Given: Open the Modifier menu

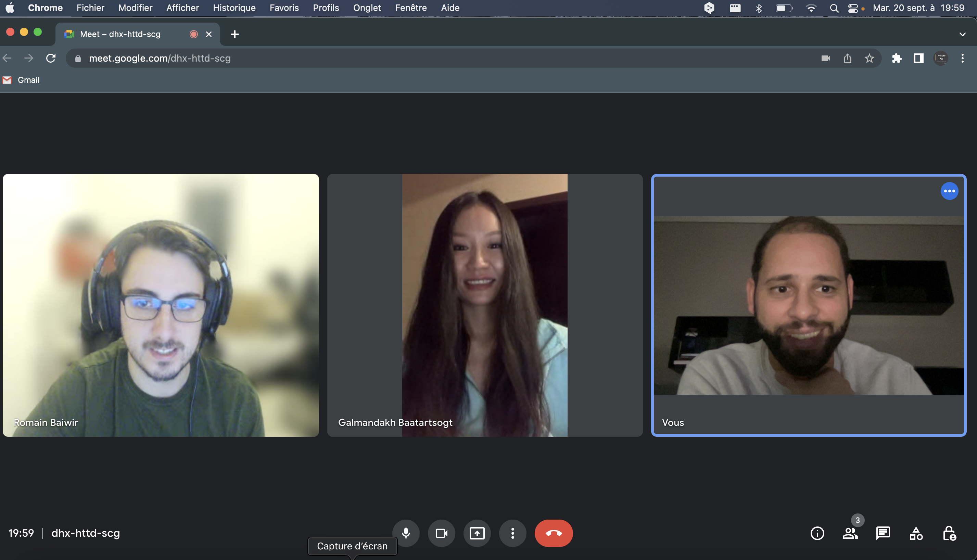Looking at the screenshot, I should 136,8.
